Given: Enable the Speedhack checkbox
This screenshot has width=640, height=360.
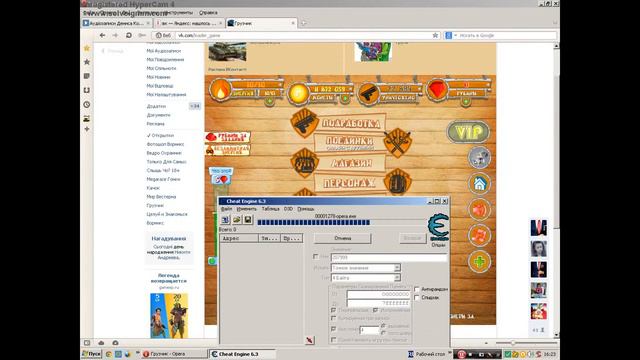Looking at the screenshot, I should (x=417, y=298).
